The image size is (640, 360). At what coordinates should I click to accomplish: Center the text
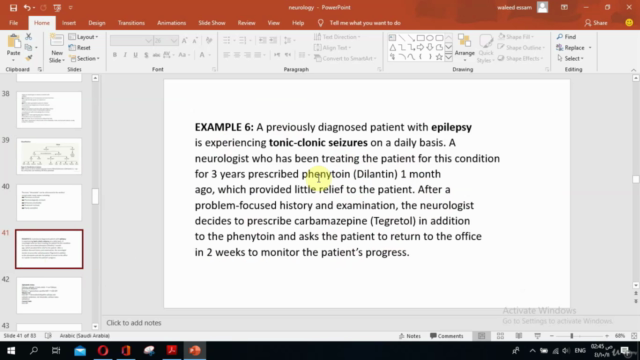click(x=237, y=55)
